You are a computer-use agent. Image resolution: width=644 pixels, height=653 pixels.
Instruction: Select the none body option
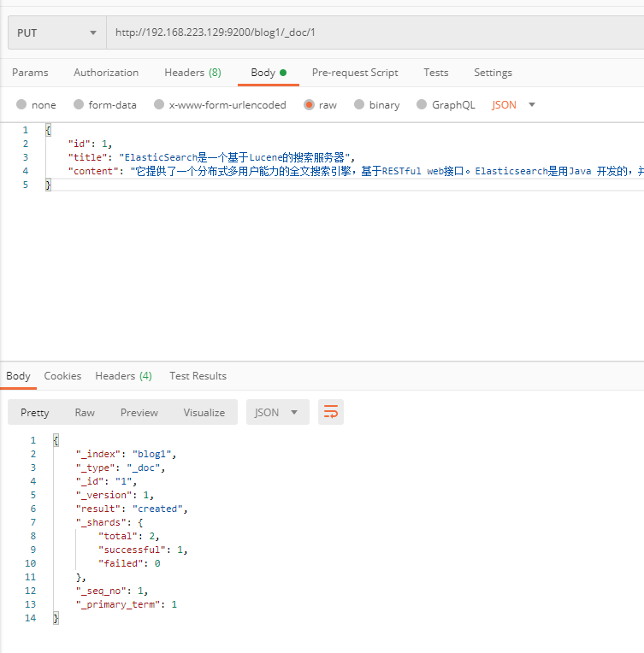click(x=21, y=104)
